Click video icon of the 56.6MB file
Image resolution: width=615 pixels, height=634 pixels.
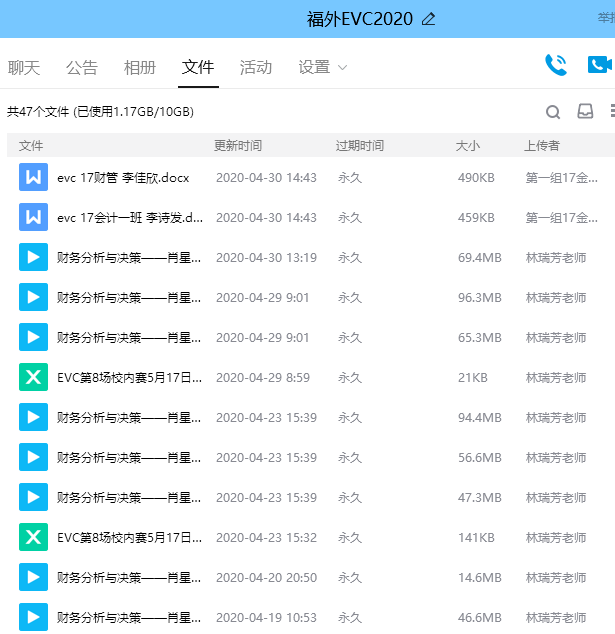[34, 457]
